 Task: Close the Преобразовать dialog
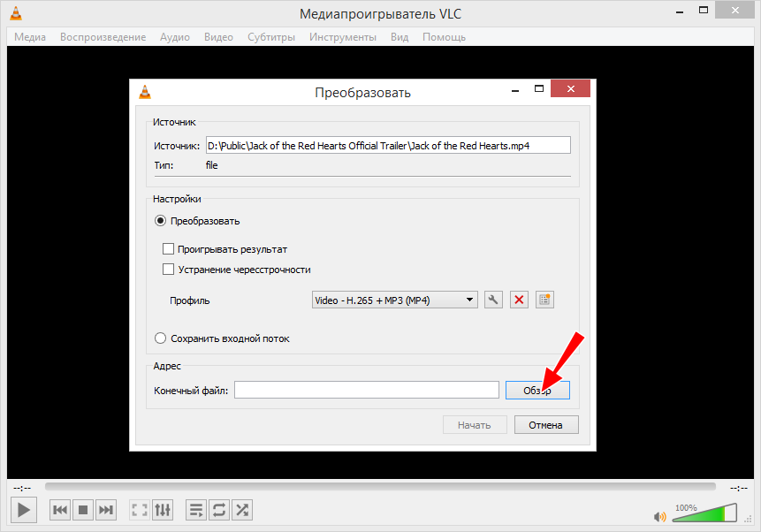click(x=570, y=88)
